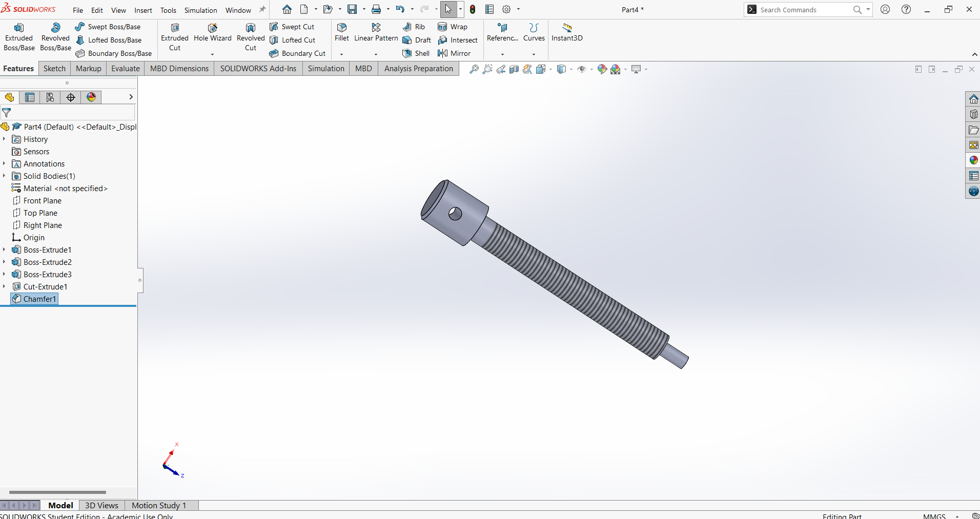The width and height of the screenshot is (980, 519).
Task: Click the Lofted Cut tool
Action: tap(293, 40)
